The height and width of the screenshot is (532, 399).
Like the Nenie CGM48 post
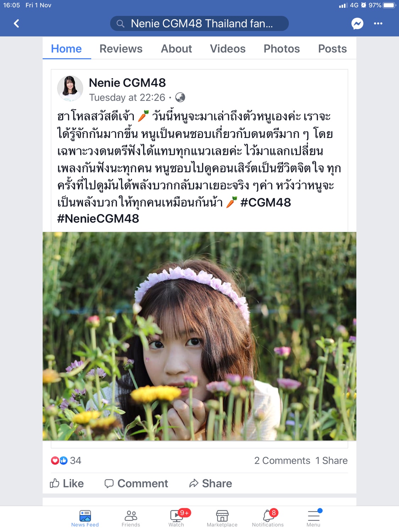click(x=67, y=483)
